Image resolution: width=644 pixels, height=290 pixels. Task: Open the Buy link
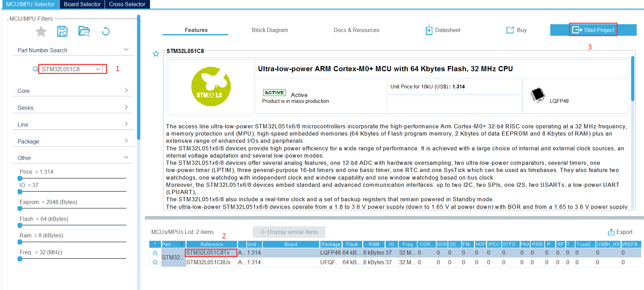click(x=516, y=30)
